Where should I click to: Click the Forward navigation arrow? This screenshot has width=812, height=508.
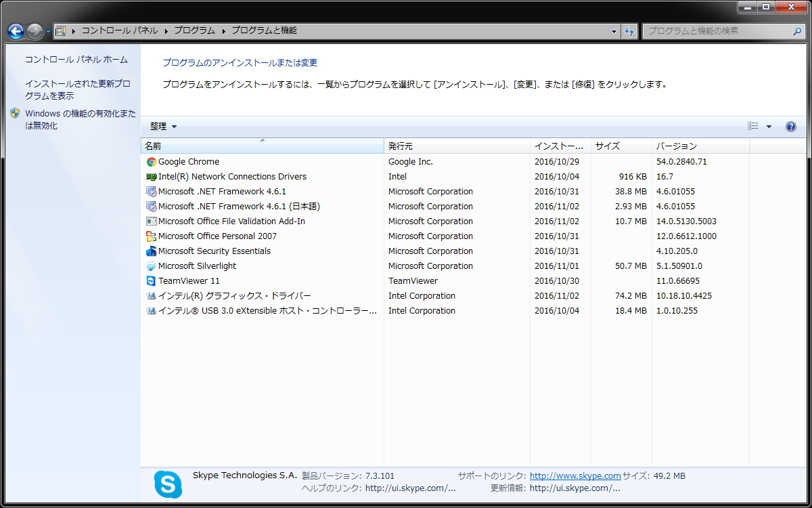35,31
